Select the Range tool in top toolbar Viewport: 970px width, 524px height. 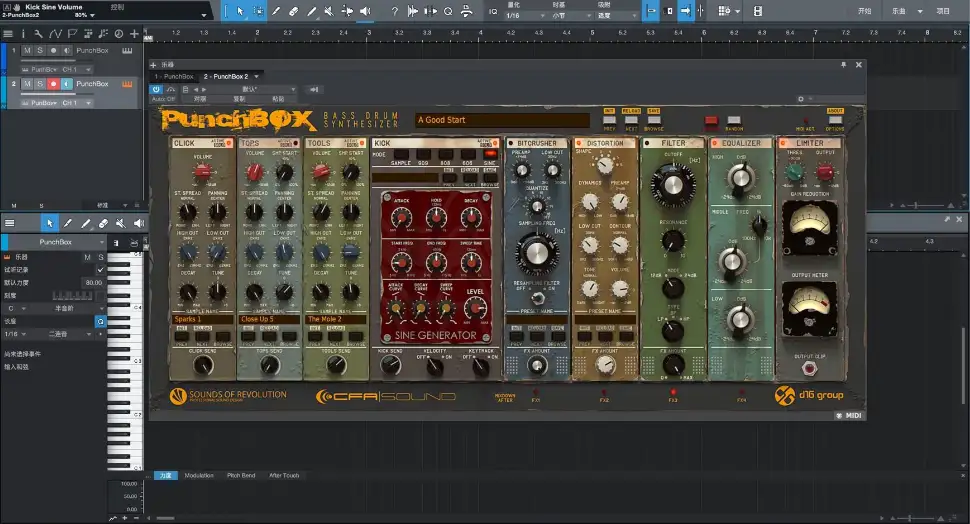[x=258, y=11]
